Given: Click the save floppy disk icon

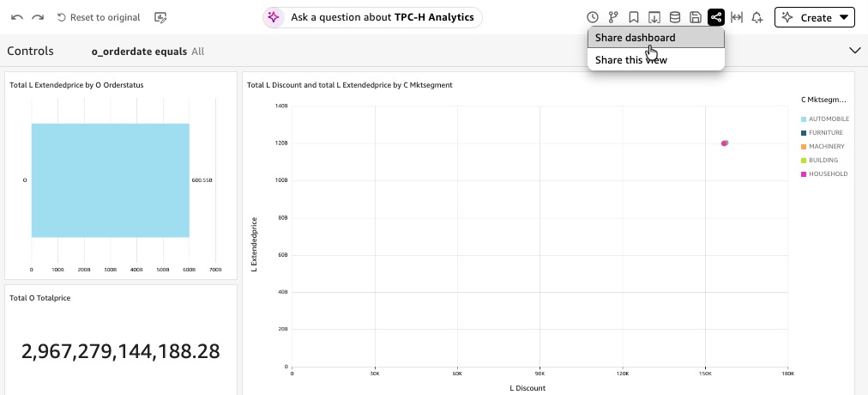Looking at the screenshot, I should click(696, 17).
